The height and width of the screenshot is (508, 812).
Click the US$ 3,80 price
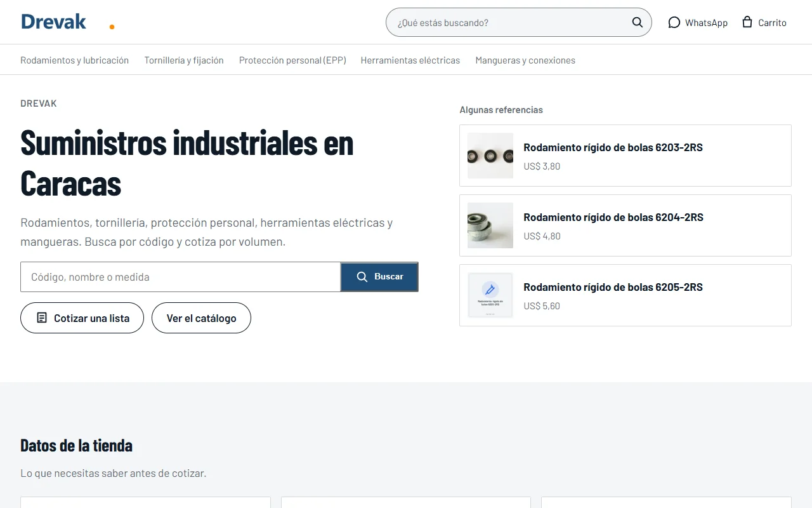[x=542, y=166]
